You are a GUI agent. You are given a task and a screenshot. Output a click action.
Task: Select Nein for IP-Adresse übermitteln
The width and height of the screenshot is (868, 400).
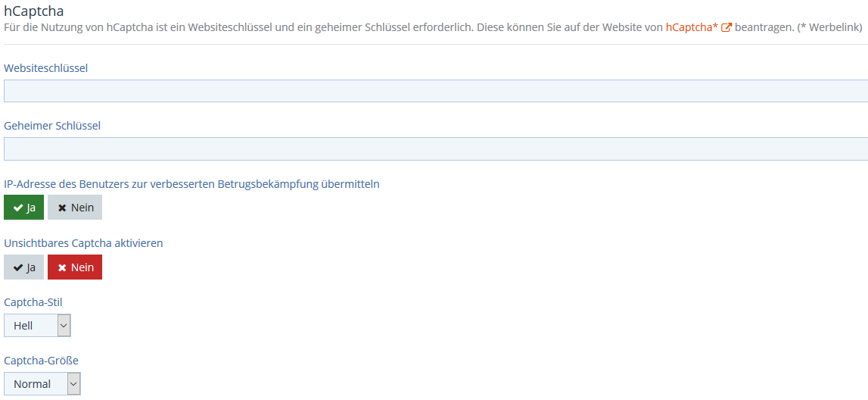pyautogui.click(x=75, y=208)
